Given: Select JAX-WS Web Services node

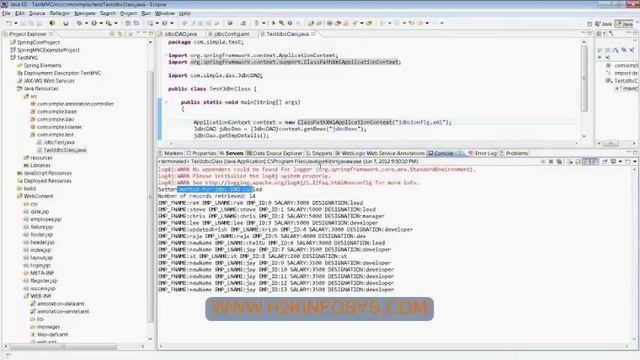Looking at the screenshot, I should [x=49, y=81].
